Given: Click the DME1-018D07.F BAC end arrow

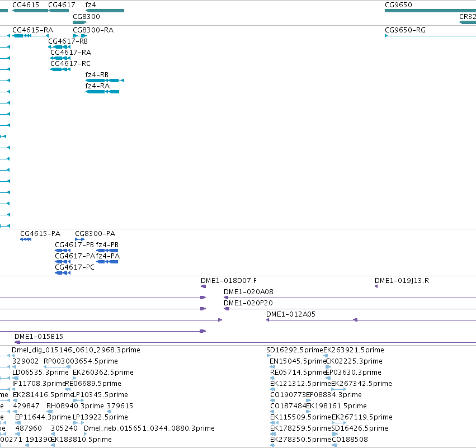Looking at the screenshot, I should tap(204, 286).
